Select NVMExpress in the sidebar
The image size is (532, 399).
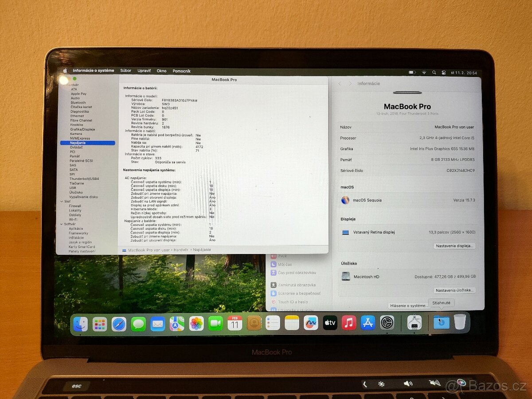click(80, 138)
